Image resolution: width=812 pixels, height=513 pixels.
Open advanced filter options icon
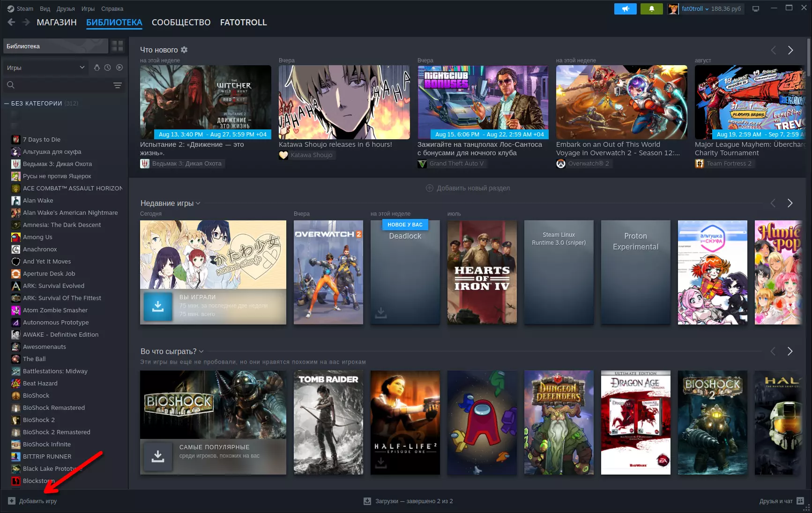[118, 85]
